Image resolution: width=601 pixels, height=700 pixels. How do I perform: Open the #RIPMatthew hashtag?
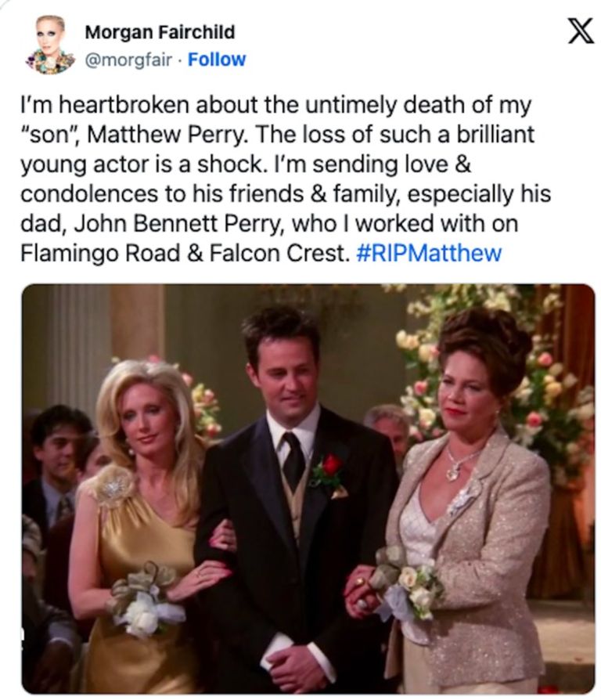(x=429, y=253)
